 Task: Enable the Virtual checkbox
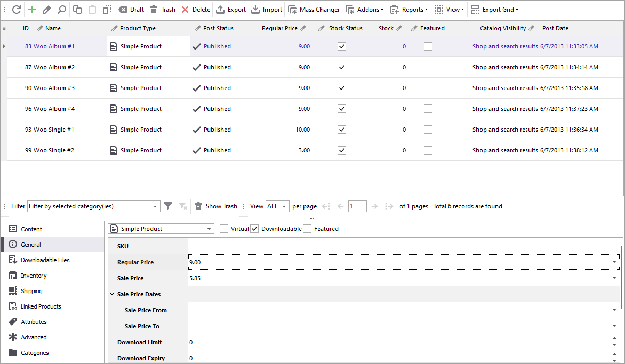(224, 229)
